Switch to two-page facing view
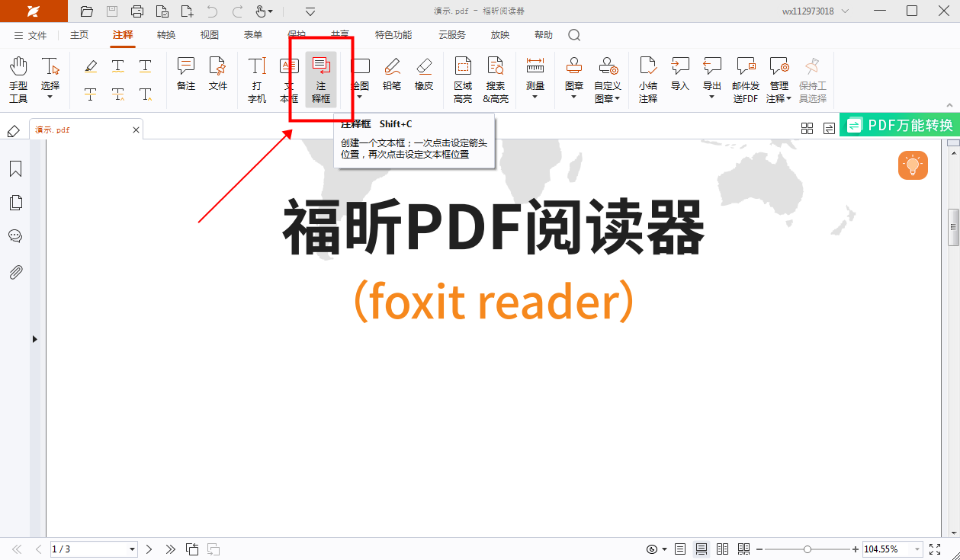960x560 pixels. click(723, 549)
